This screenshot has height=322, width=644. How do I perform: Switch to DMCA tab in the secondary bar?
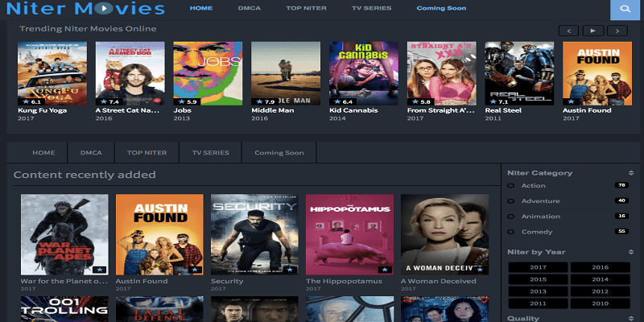[x=91, y=153]
